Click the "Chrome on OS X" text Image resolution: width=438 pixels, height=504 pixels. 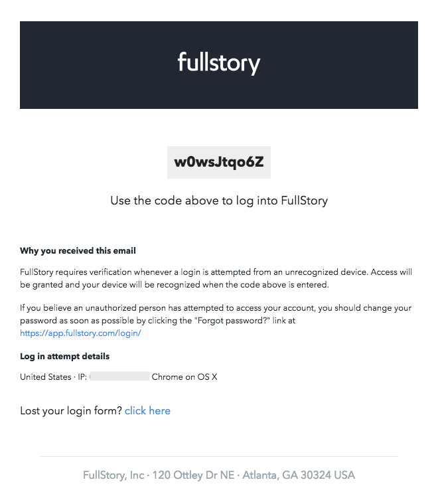184,377
